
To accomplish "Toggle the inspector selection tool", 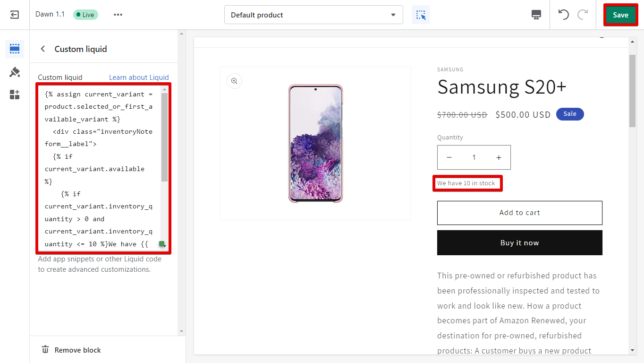I will (421, 15).
